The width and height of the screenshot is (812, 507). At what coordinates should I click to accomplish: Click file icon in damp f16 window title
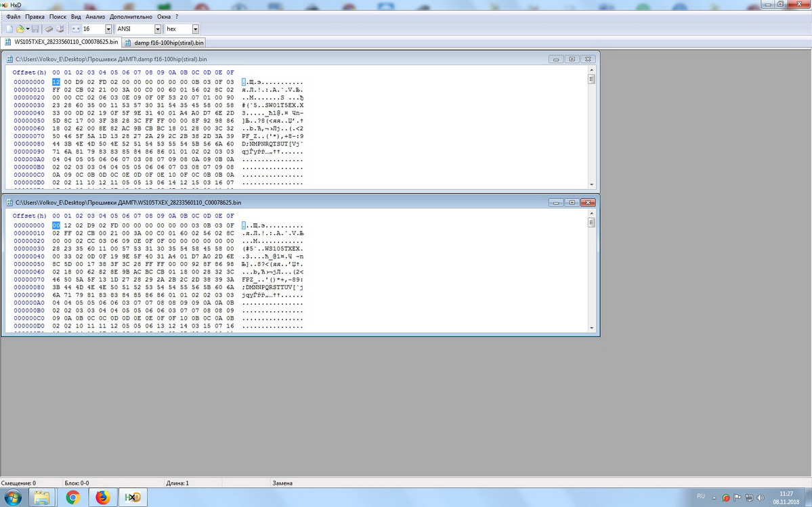[x=9, y=59]
